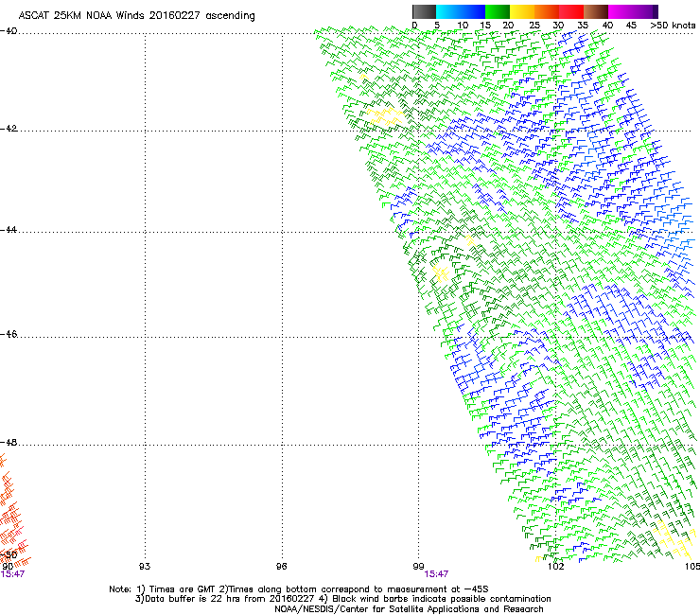Select the gray 0-5 knots legend segment

coord(424,11)
